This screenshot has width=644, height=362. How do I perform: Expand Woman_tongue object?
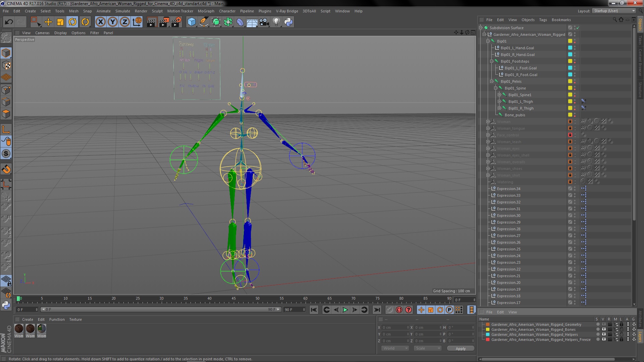488,128
